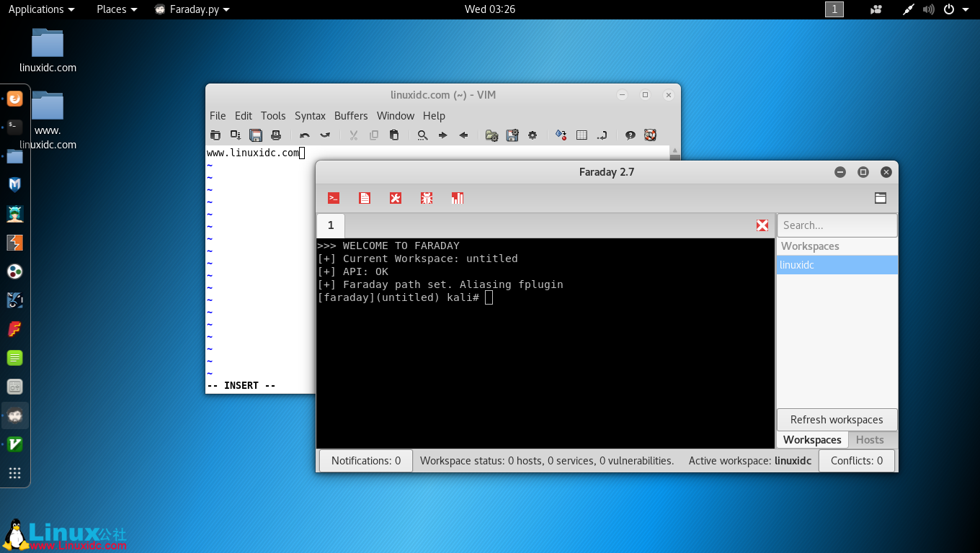The width and height of the screenshot is (980, 553).
Task: Click VIM Save session floppy-gear icon
Action: point(512,135)
